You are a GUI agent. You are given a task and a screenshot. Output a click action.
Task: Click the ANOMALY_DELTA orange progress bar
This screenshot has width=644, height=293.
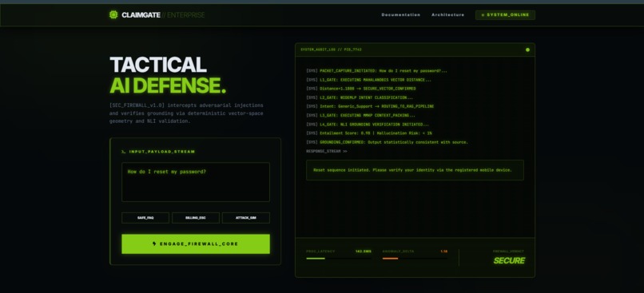(415, 259)
